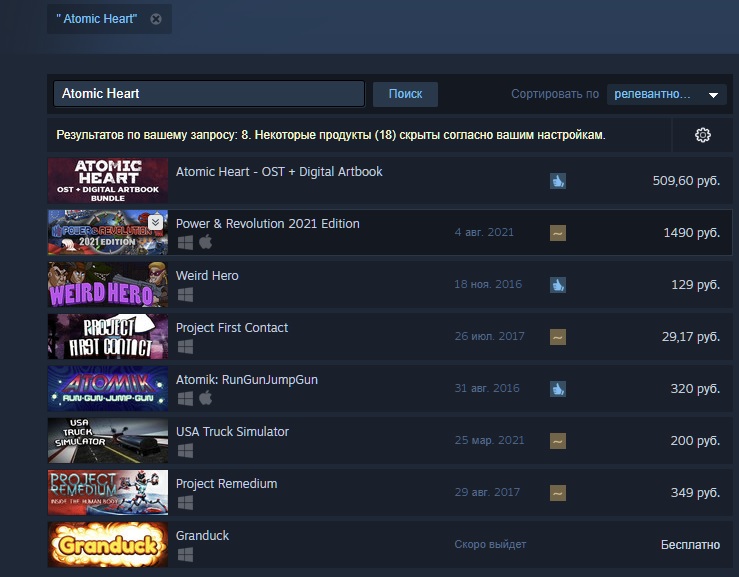This screenshot has height=577, width=739.
Task: Click price 1490 руб.
Action: (692, 232)
